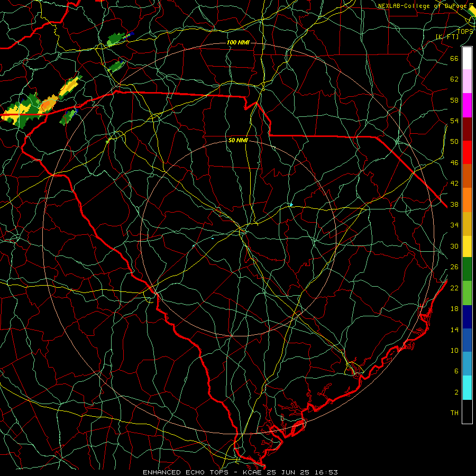The image size is (476, 476).
Task: Click the yellow legend color block
Action: [x=467, y=246]
